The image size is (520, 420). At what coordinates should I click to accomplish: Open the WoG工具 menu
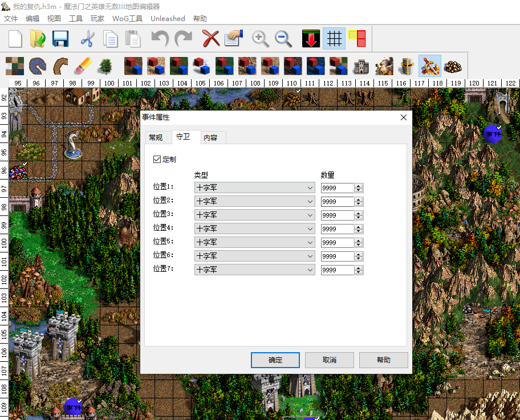(x=127, y=19)
